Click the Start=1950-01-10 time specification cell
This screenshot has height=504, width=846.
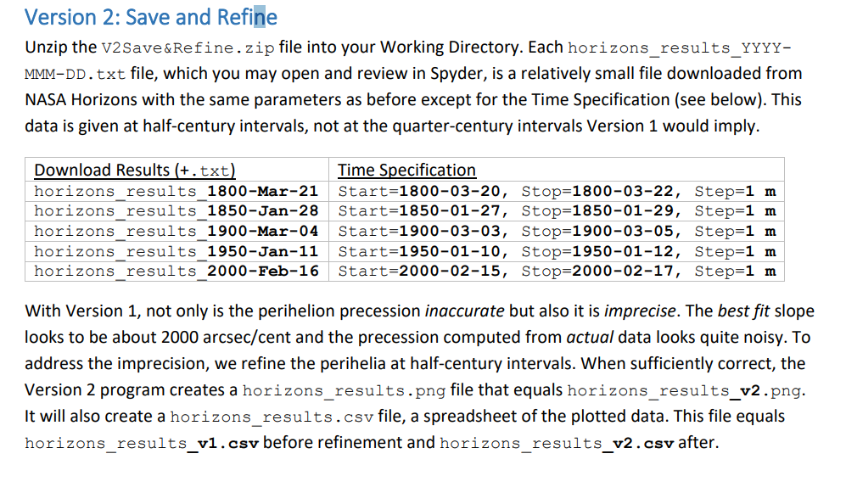point(557,251)
